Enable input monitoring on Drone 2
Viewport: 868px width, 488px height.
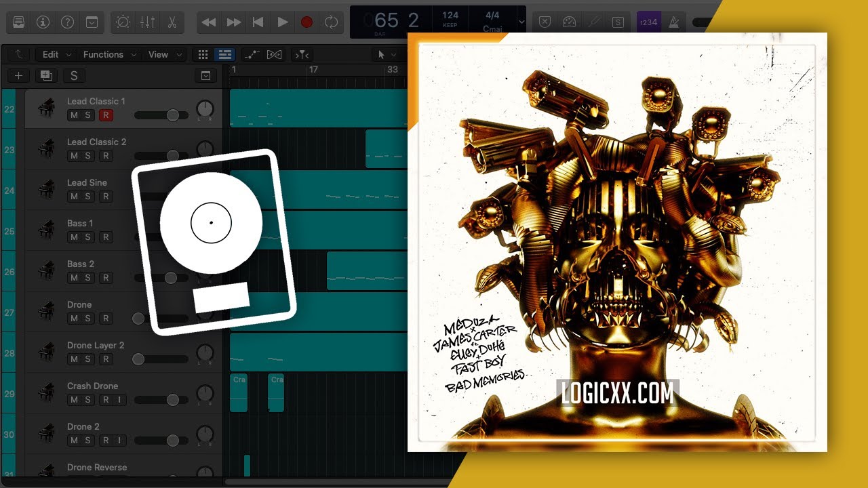pyautogui.click(x=119, y=441)
